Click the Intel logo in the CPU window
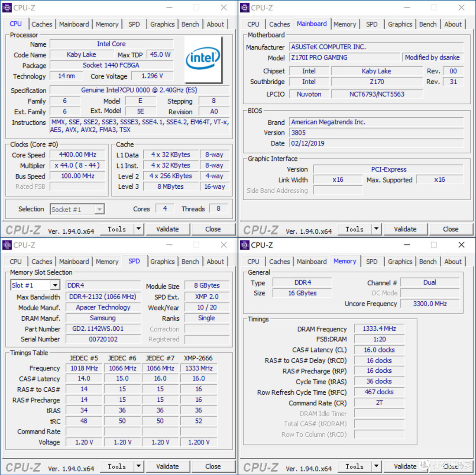The image size is (476, 475). pyautogui.click(x=203, y=60)
